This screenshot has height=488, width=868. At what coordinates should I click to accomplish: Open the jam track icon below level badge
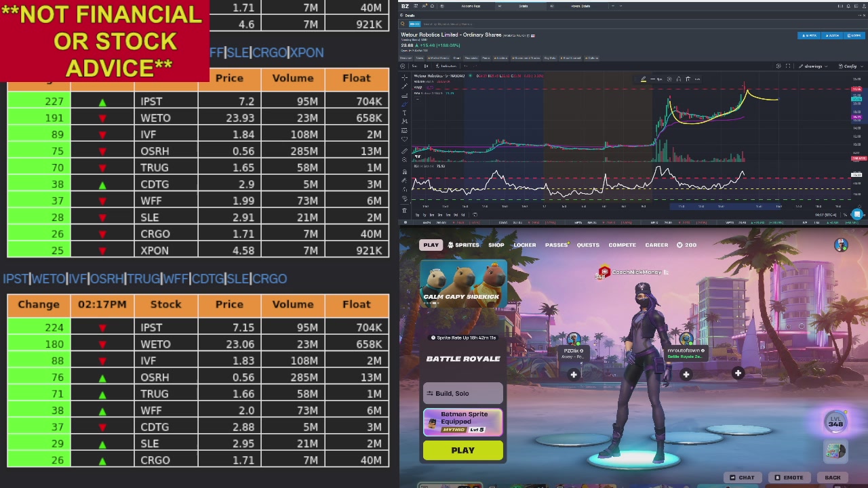835,451
